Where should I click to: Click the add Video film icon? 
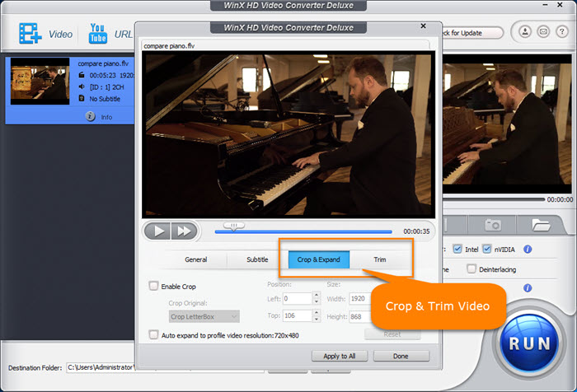[x=30, y=34]
